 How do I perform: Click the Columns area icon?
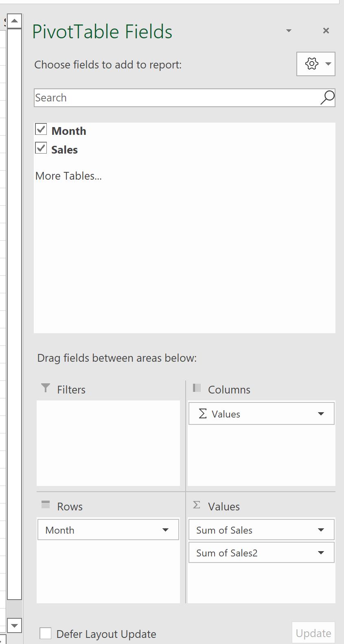[x=196, y=388]
